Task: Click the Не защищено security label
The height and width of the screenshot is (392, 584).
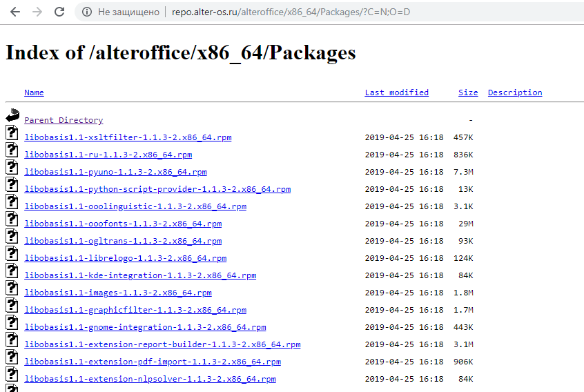Action: point(128,12)
